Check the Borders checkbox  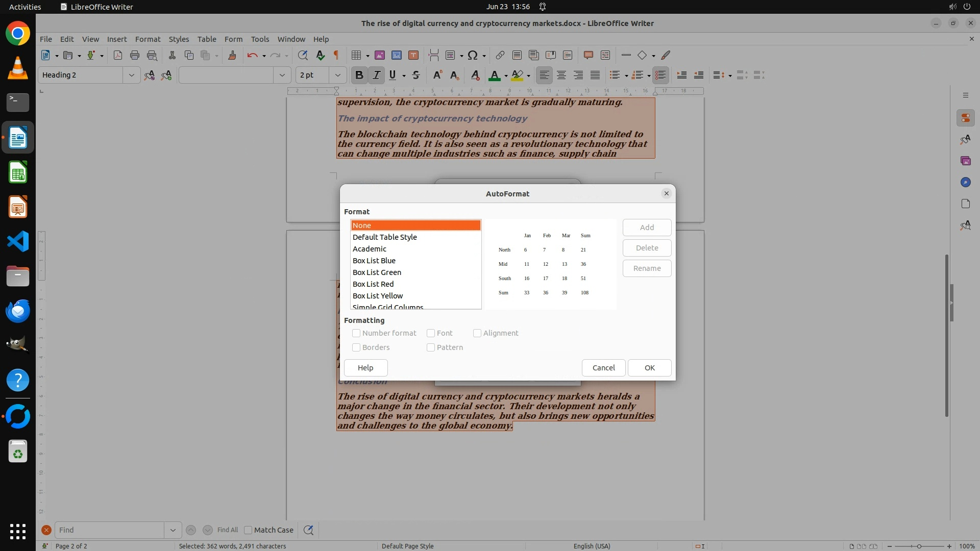(356, 347)
